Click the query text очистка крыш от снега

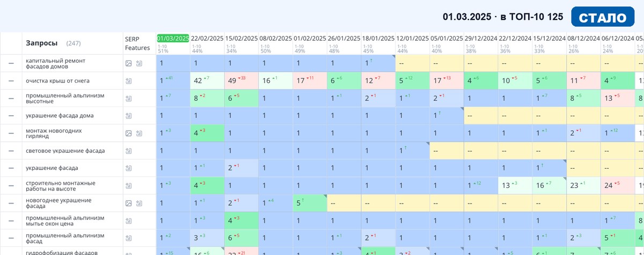58,81
